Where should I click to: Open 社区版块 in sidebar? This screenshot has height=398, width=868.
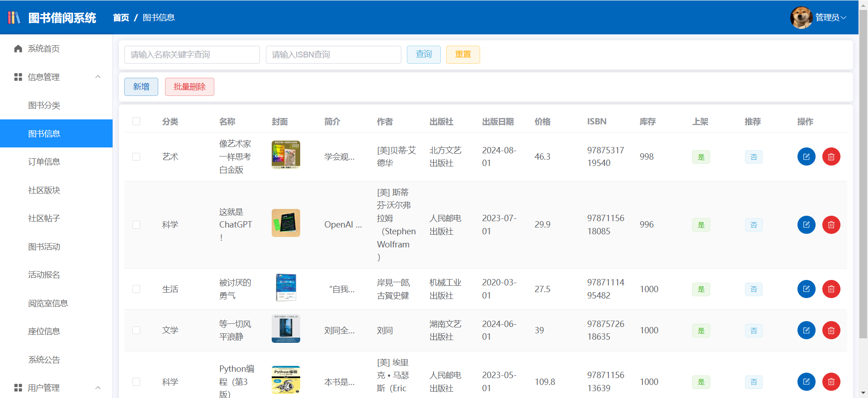pos(56,190)
